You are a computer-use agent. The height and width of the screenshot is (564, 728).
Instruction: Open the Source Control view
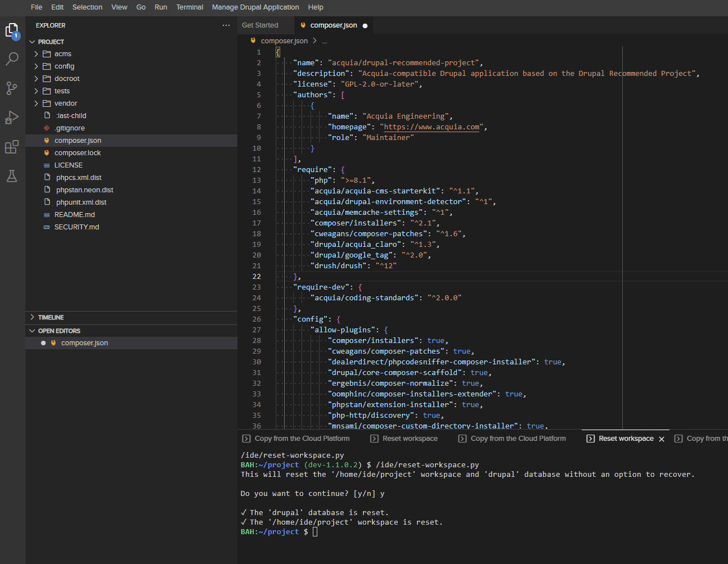point(12,88)
